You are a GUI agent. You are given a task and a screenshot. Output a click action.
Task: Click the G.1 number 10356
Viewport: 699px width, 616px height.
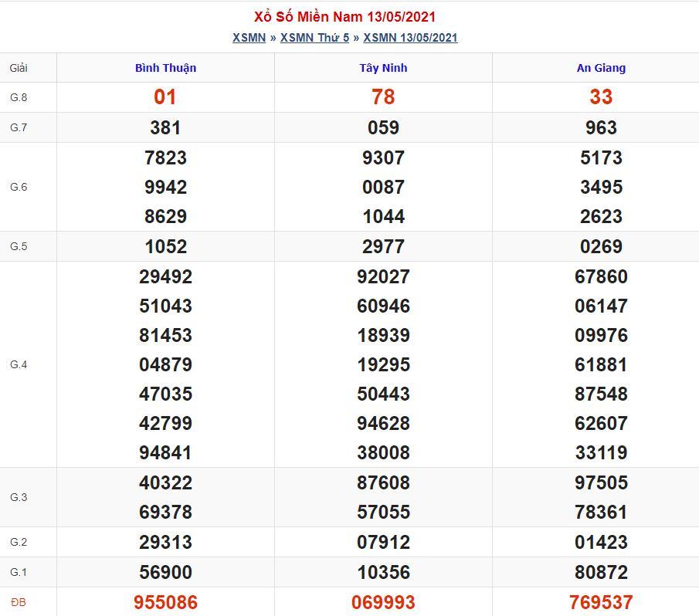coord(383,572)
